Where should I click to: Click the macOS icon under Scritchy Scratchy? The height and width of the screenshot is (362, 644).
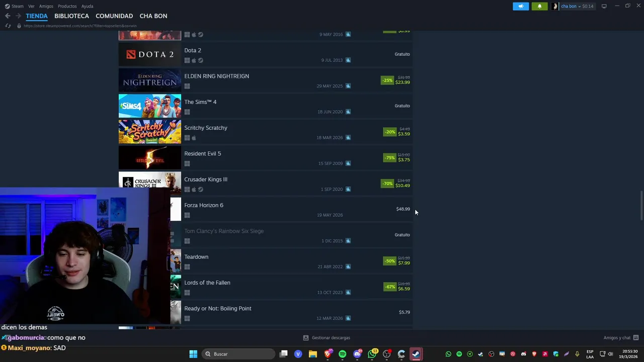(x=194, y=138)
